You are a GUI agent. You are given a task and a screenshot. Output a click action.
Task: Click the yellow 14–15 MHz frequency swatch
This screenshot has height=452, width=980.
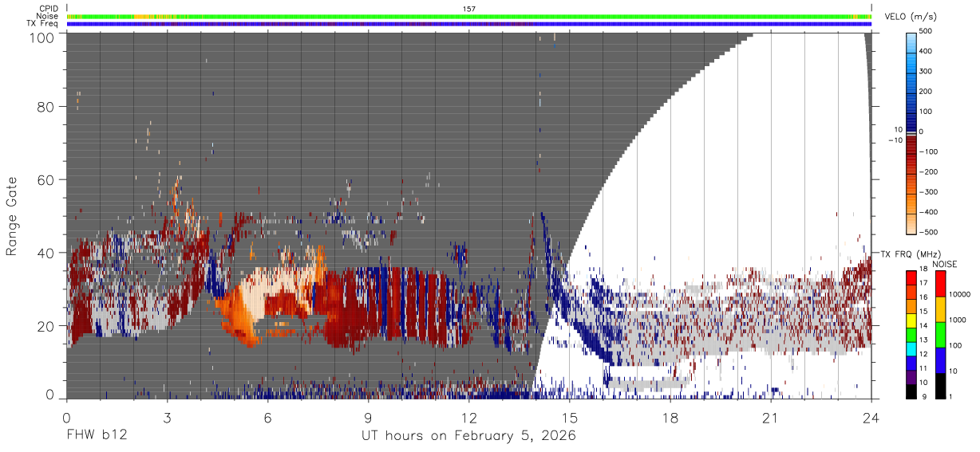pos(911,320)
